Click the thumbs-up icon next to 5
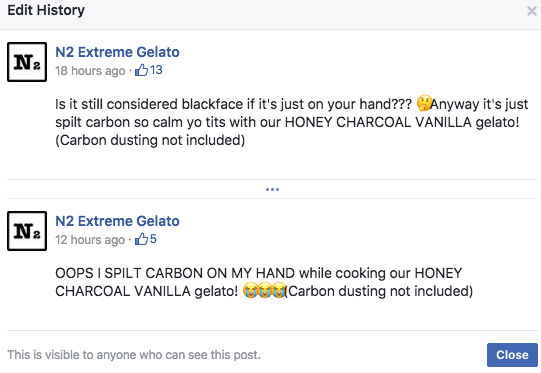This screenshot has height=373, width=541. point(141,239)
